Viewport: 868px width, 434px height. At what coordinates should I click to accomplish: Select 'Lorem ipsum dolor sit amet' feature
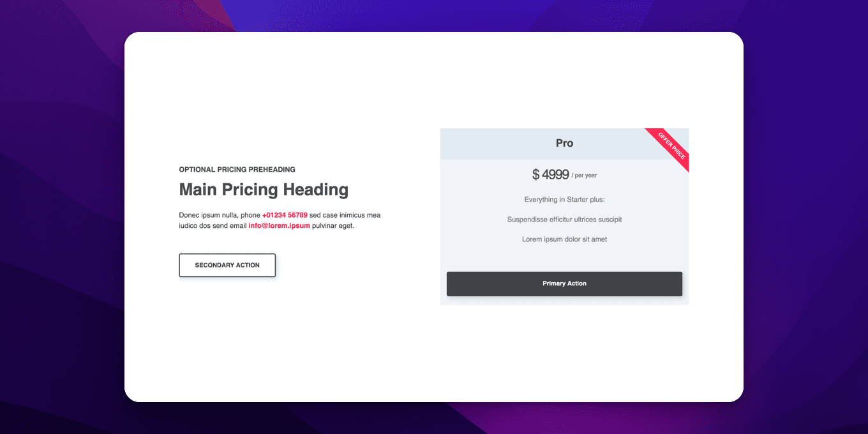(564, 239)
